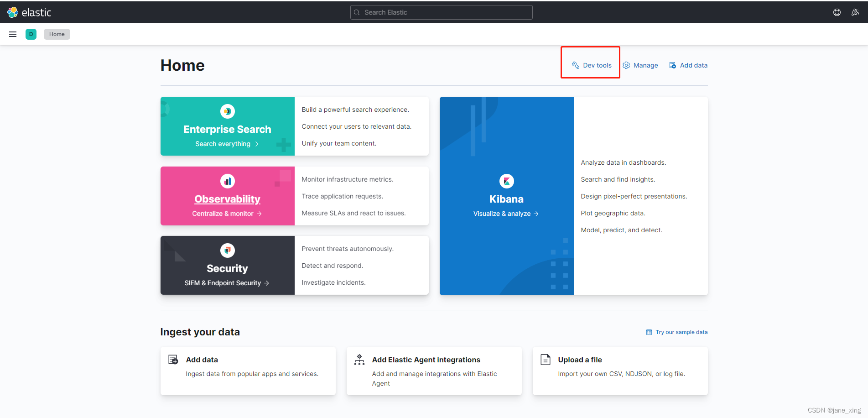Click 'Analyze data in dashboards.' text
The image size is (868, 418).
pyautogui.click(x=624, y=162)
